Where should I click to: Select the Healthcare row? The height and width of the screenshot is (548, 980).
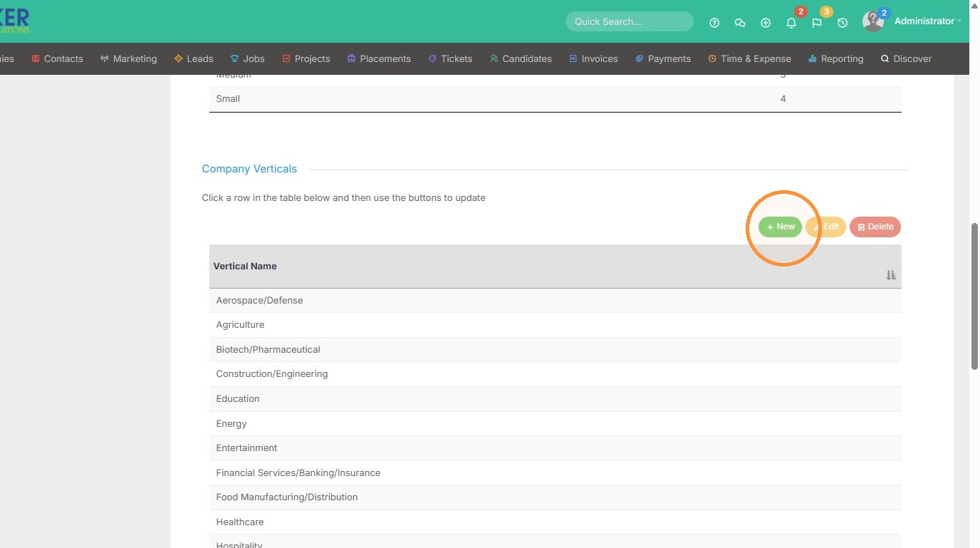tap(556, 522)
